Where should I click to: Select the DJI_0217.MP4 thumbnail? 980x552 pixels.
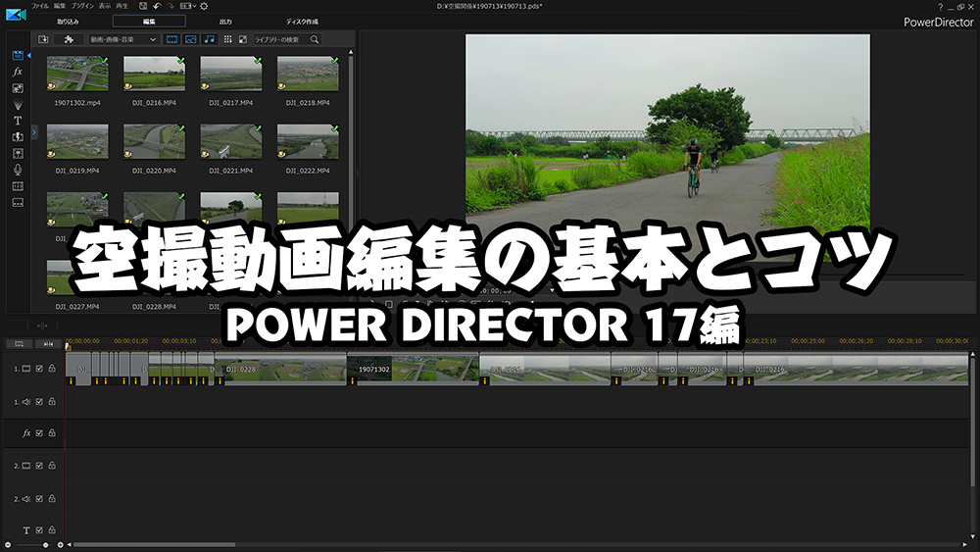[x=231, y=74]
